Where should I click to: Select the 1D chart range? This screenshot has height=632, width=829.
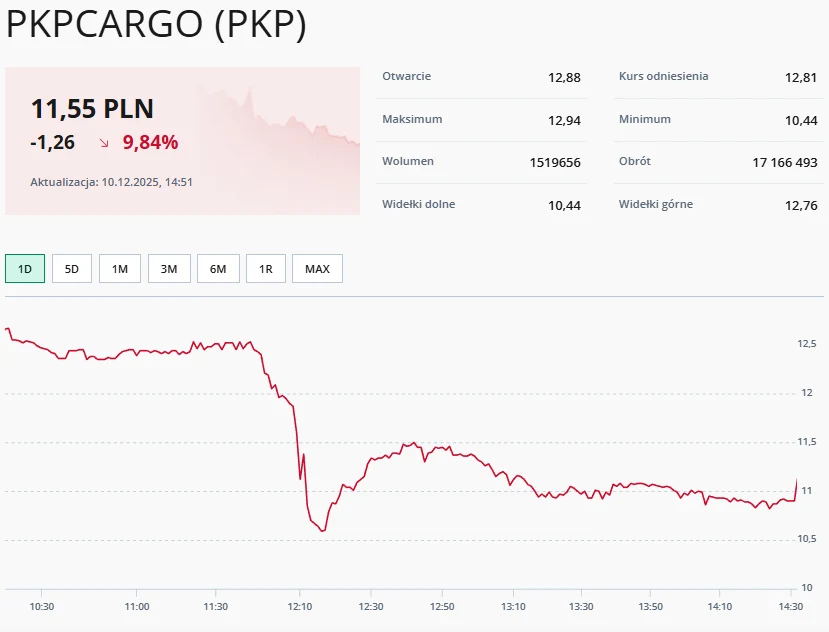tap(23, 268)
